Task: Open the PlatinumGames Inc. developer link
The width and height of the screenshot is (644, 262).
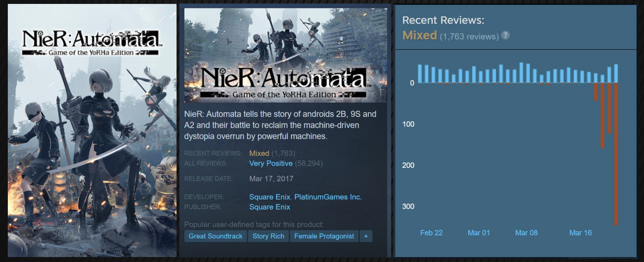Action: 328,197
